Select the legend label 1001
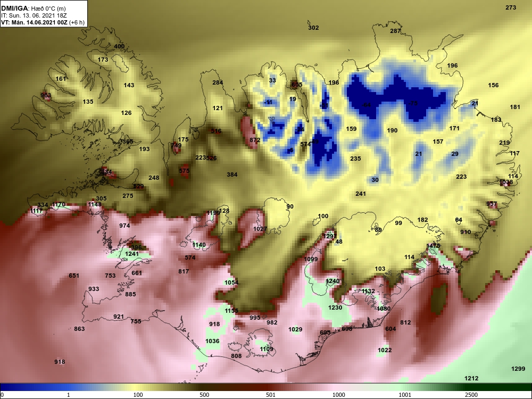The height and width of the screenshot is (399, 532). click(x=405, y=395)
